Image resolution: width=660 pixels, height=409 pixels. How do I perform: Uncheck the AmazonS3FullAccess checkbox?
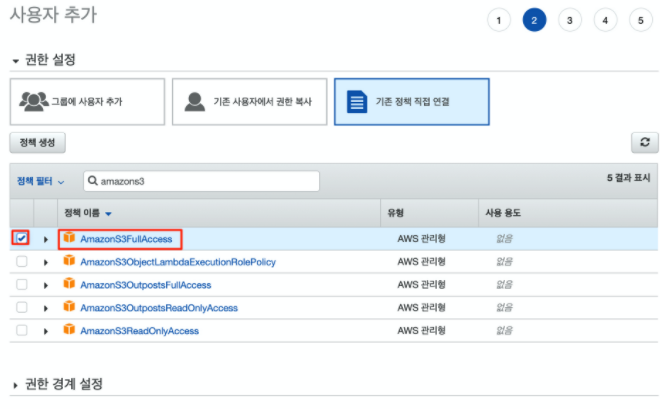click(x=21, y=238)
